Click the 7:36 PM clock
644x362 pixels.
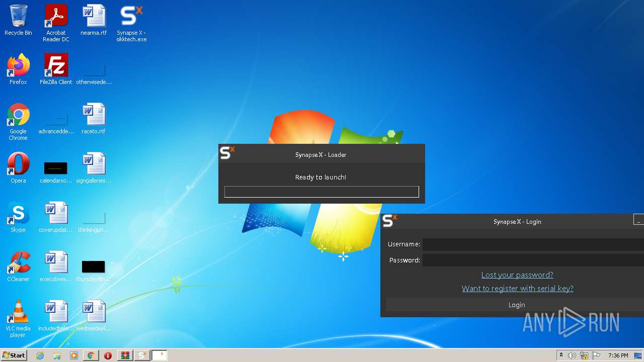[x=618, y=355]
